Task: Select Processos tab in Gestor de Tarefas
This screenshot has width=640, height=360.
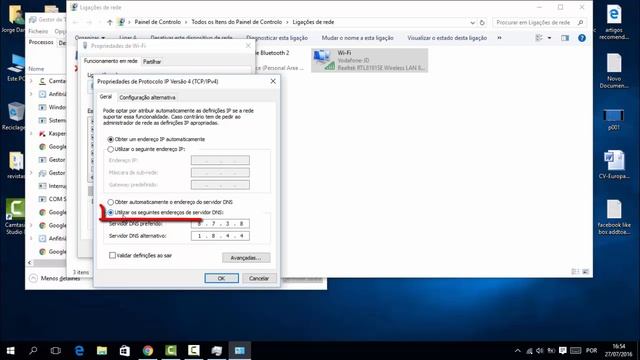Action: point(41,42)
